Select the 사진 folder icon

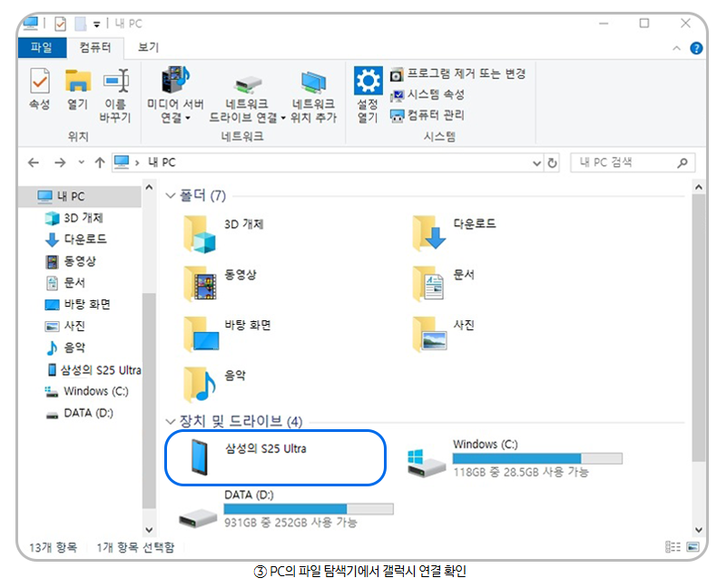[x=429, y=334]
